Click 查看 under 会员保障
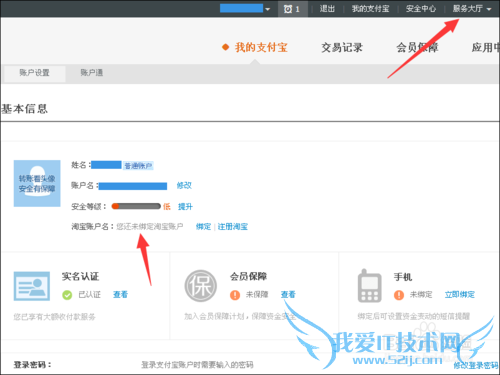The height and width of the screenshot is (375, 500). [288, 294]
